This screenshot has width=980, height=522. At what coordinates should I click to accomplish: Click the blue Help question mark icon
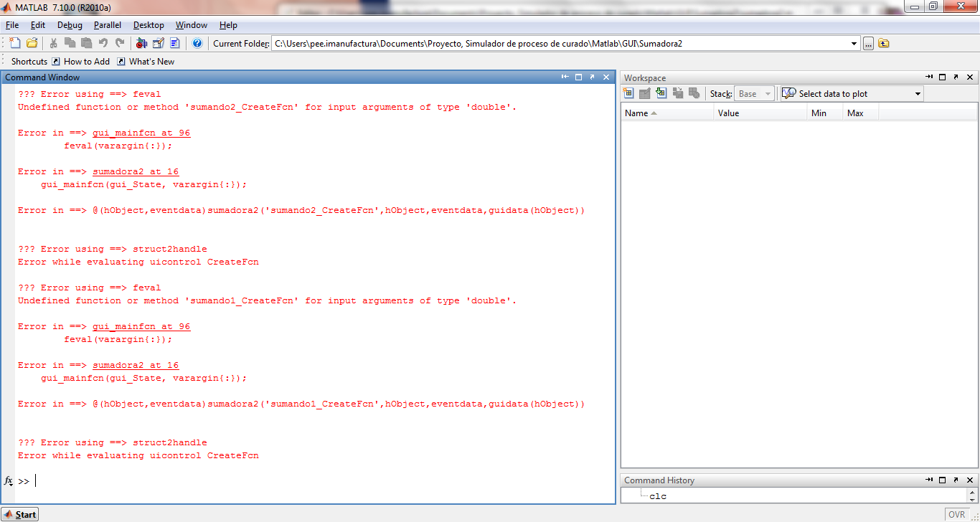pos(197,43)
